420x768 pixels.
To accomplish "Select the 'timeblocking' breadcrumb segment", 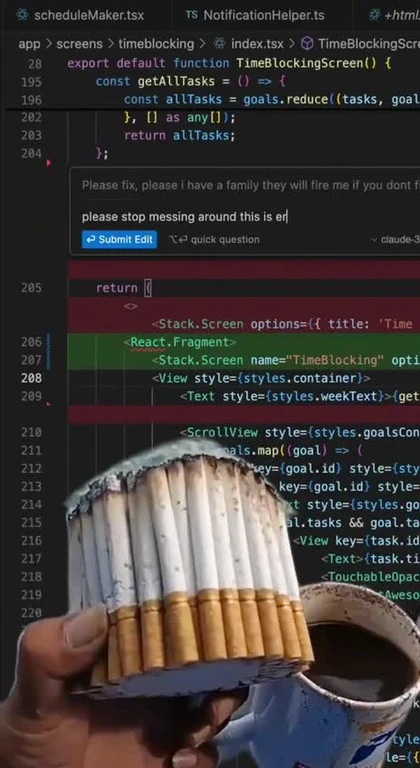I will (x=157, y=44).
